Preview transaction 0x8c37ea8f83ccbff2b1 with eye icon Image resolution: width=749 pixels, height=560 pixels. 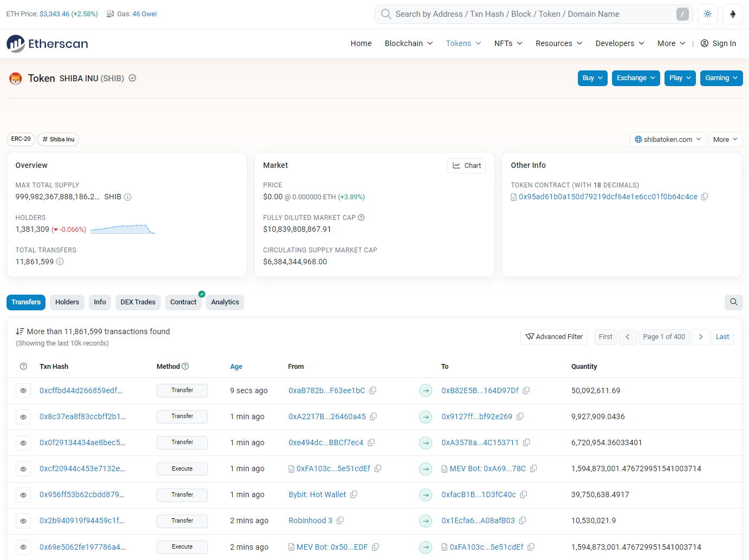coord(23,417)
